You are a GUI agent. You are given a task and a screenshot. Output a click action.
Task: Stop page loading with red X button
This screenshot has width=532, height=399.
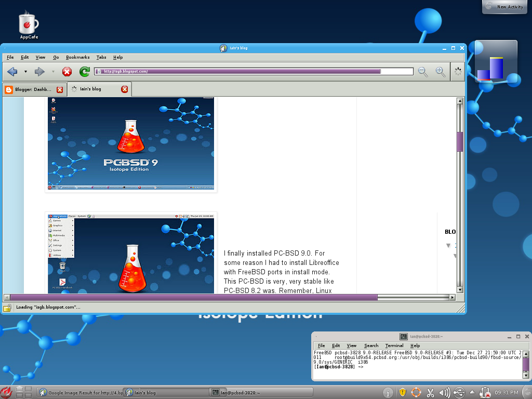coord(67,72)
